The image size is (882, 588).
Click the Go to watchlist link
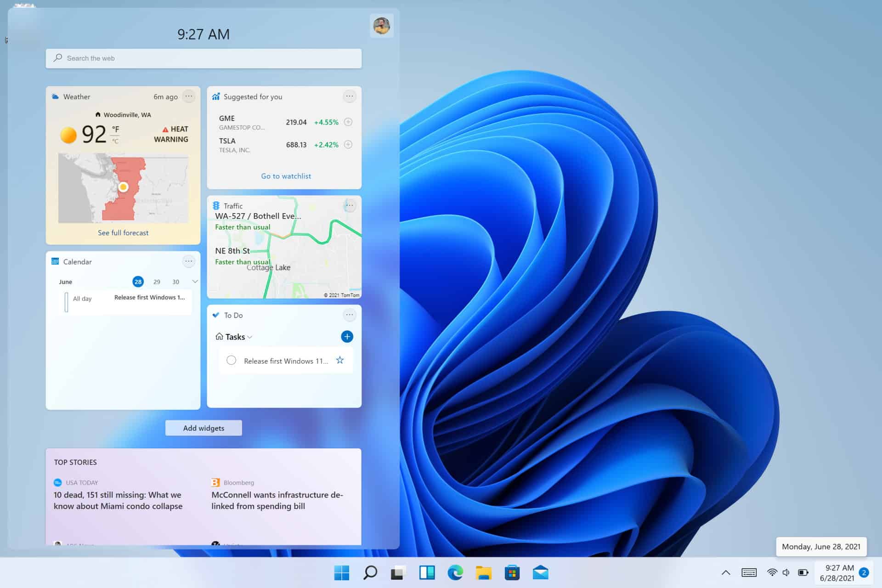[x=285, y=175]
